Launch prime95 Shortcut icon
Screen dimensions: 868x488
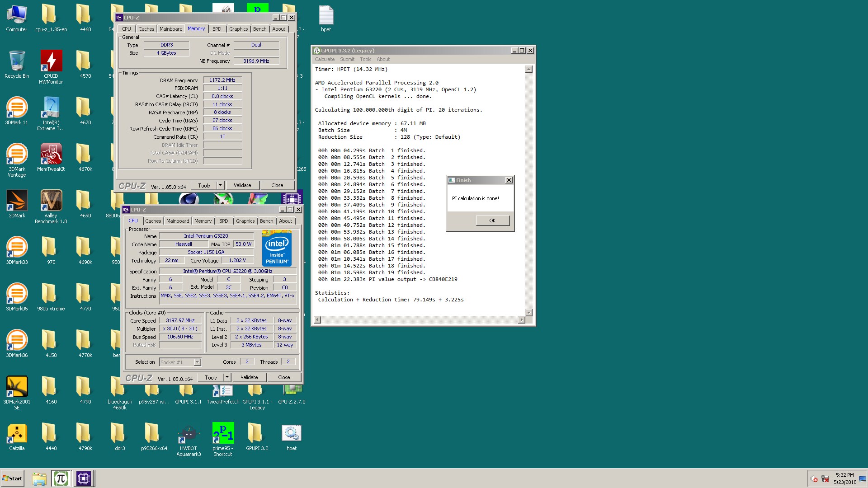[223, 440]
